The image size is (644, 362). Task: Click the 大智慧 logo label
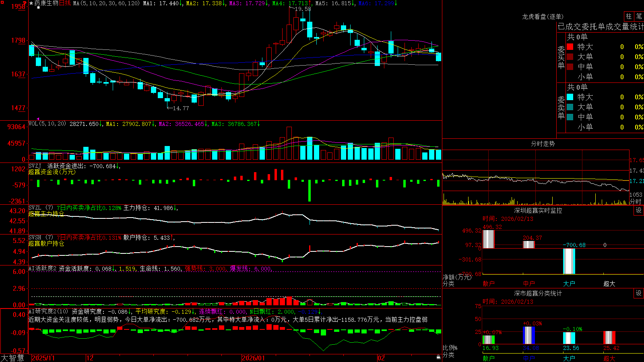tap(12, 358)
